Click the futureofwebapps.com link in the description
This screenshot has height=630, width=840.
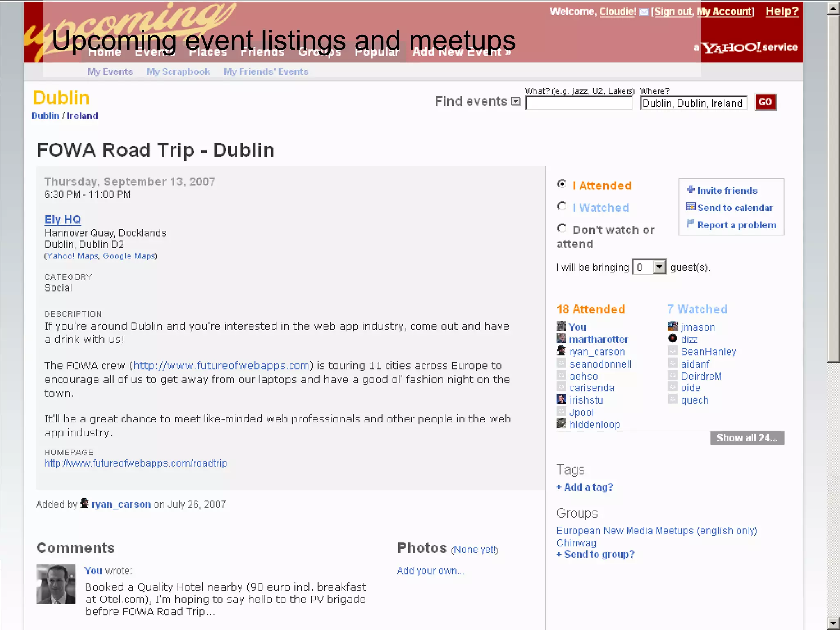point(221,365)
